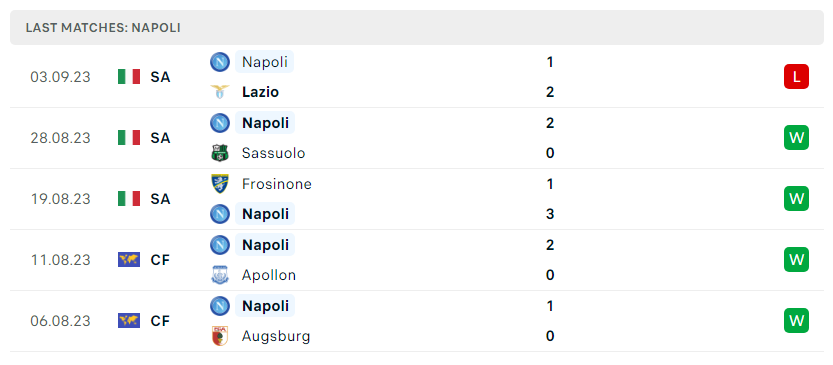The image size is (833, 365).
Task: Open the Apollon team link
Action: (x=269, y=275)
